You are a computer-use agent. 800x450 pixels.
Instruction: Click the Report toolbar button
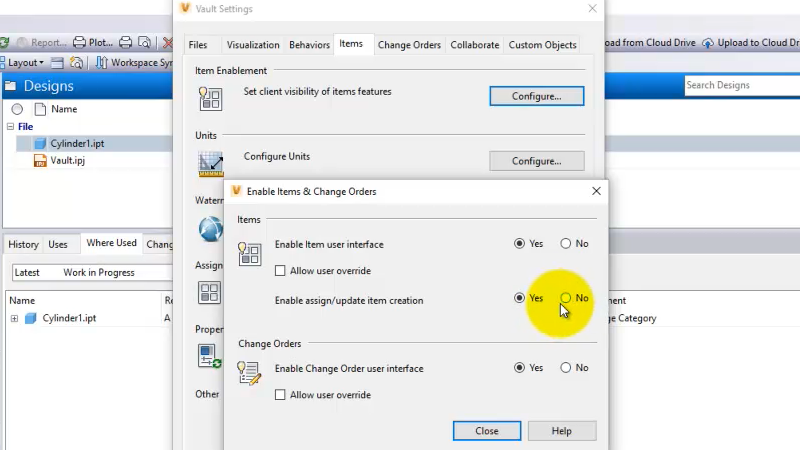(x=42, y=42)
